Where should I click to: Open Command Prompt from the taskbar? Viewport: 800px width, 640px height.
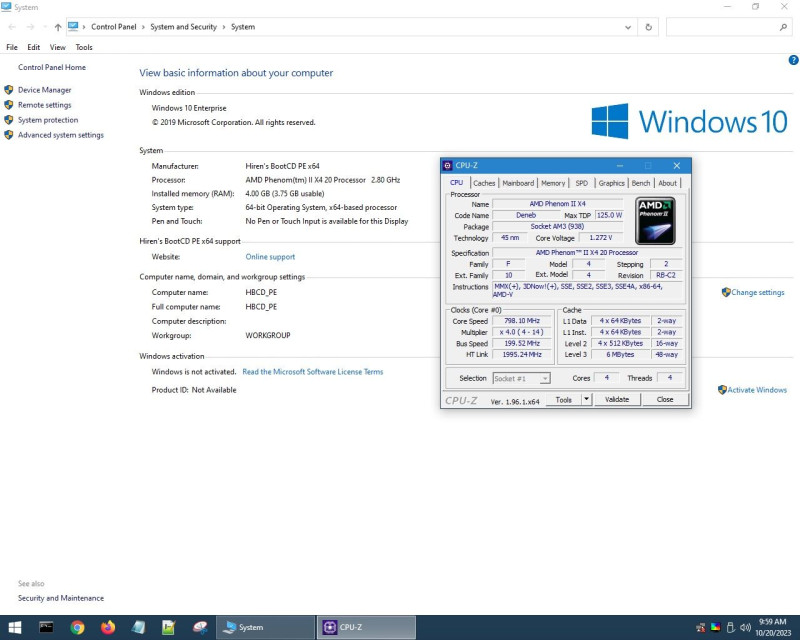click(x=46, y=627)
